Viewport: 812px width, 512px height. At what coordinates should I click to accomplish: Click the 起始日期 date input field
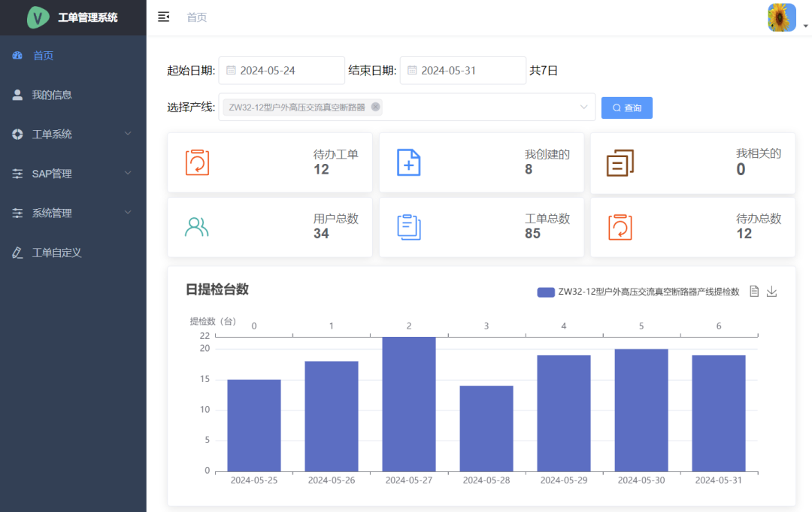click(x=282, y=71)
